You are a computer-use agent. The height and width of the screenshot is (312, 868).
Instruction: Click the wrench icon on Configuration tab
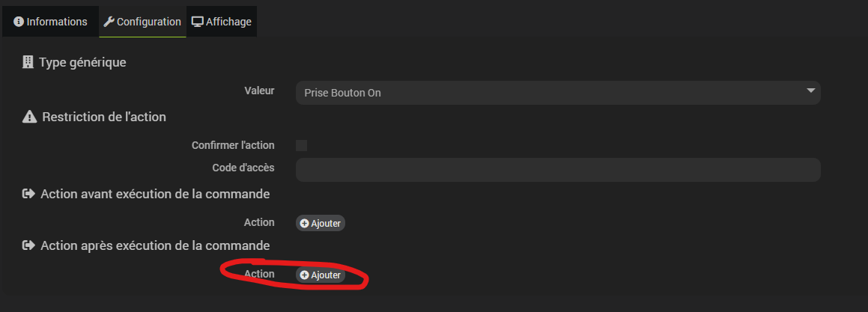click(x=109, y=22)
